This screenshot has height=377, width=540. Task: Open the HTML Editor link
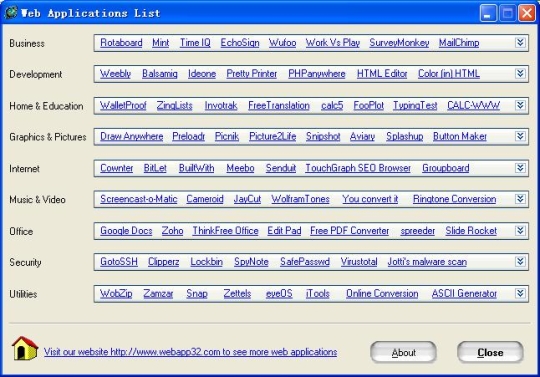(x=382, y=74)
